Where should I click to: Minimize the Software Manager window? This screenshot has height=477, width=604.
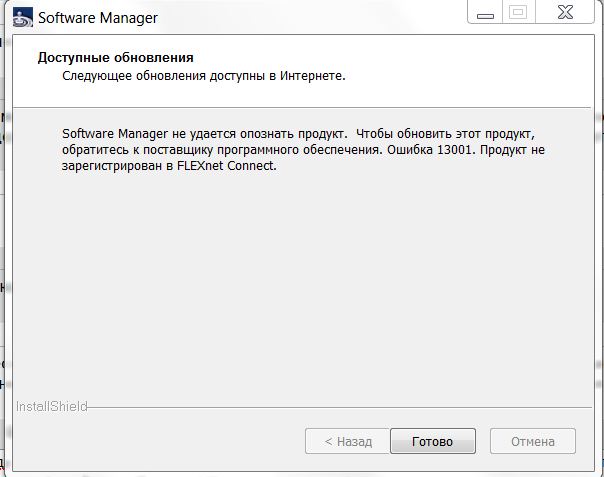(x=485, y=14)
